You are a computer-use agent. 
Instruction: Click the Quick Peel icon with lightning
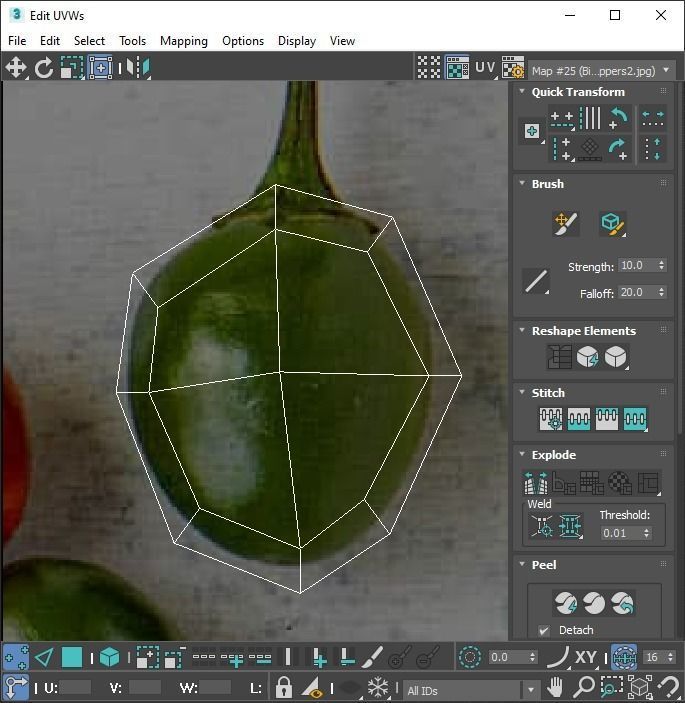[x=566, y=603]
